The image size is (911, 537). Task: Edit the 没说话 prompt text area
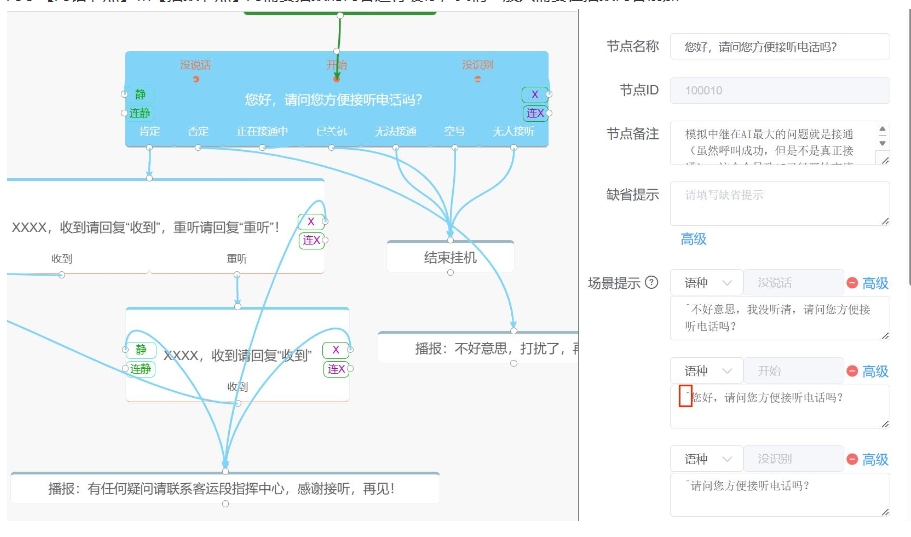(x=780, y=318)
